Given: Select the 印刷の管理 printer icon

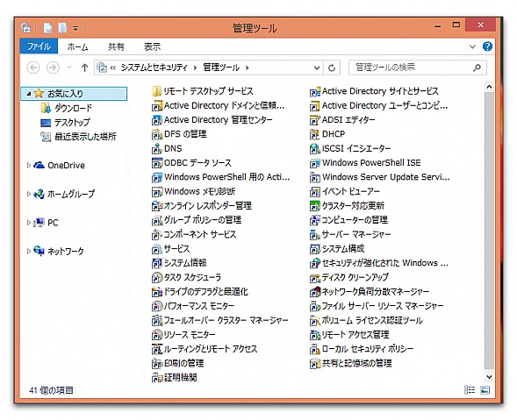Looking at the screenshot, I should click(157, 363).
